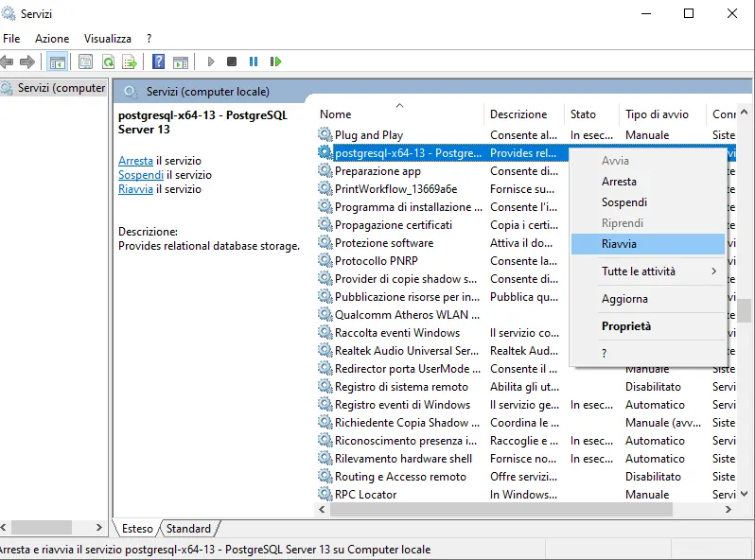This screenshot has height=560, width=755.
Task: Open the File menu
Action: 11,39
